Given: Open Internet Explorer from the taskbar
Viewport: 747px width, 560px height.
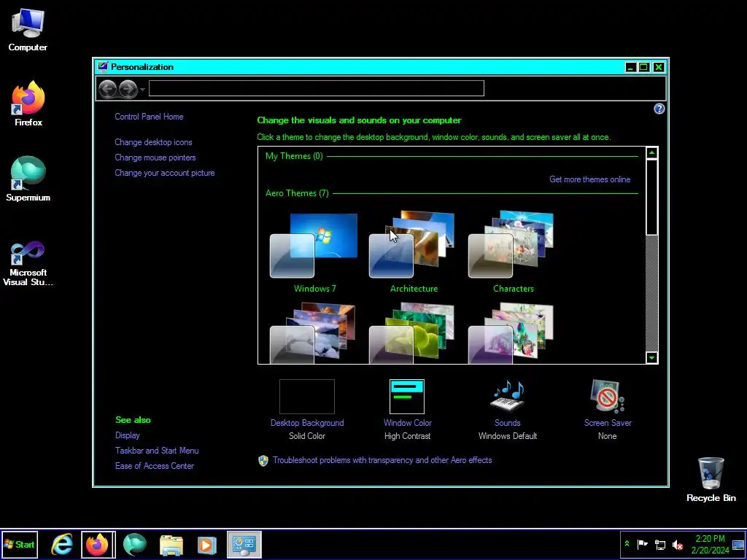Looking at the screenshot, I should click(62, 544).
